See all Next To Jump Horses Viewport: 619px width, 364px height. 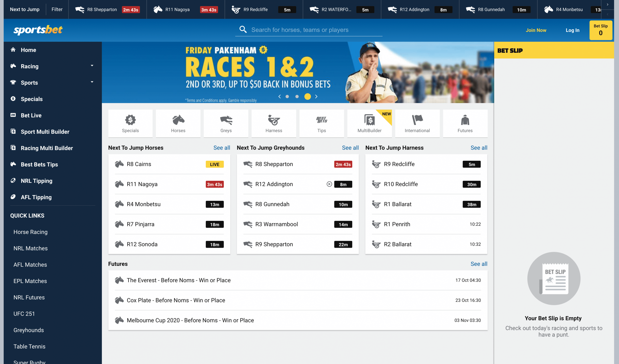(221, 148)
